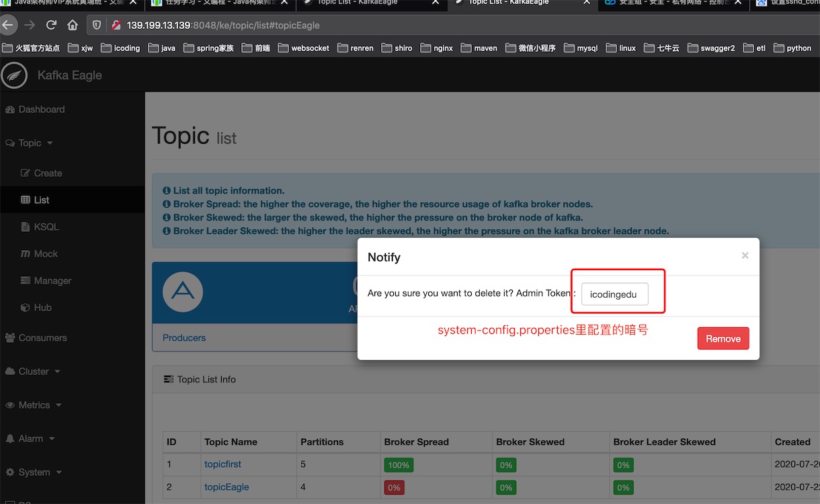The width and height of the screenshot is (820, 504).
Task: Reload the current page
Action: (x=51, y=26)
